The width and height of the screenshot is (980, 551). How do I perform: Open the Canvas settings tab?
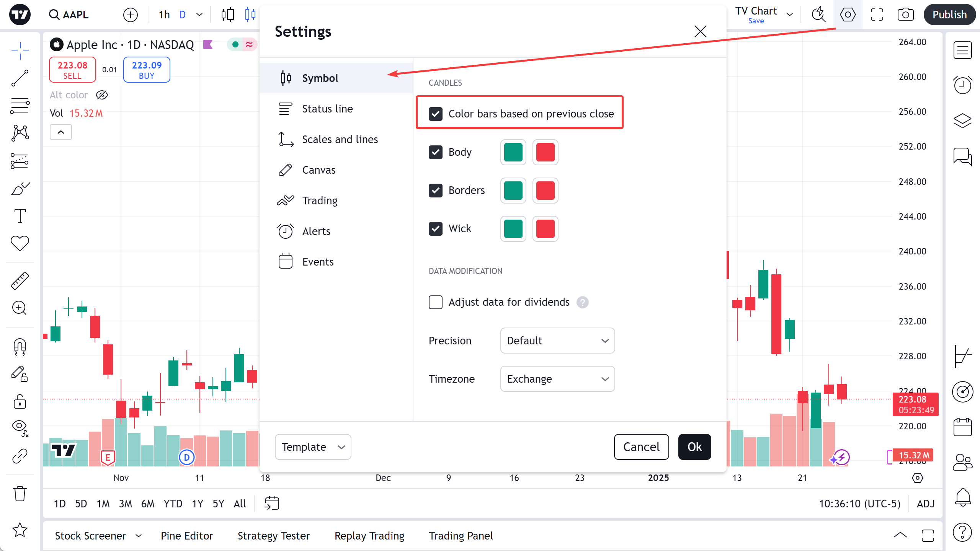tap(318, 170)
